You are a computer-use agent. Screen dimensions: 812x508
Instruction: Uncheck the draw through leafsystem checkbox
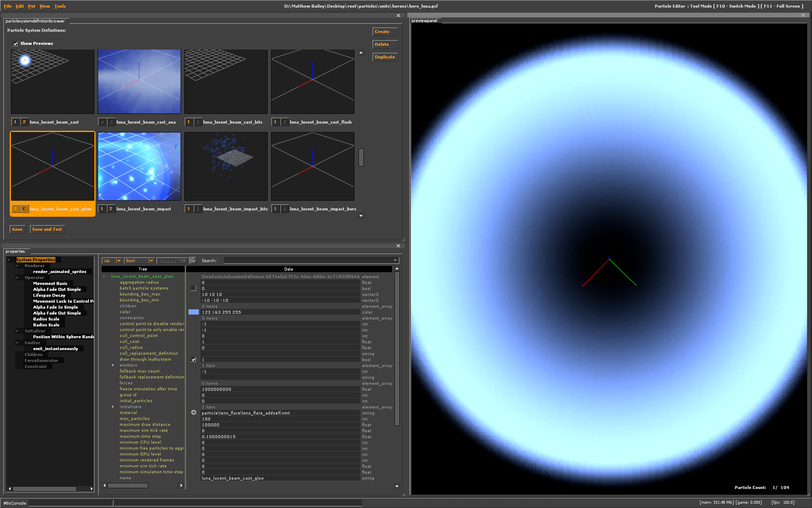[x=193, y=359]
